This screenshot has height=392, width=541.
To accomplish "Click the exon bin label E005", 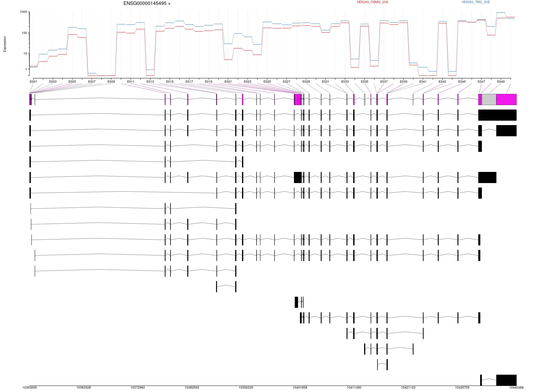I will [72, 82].
